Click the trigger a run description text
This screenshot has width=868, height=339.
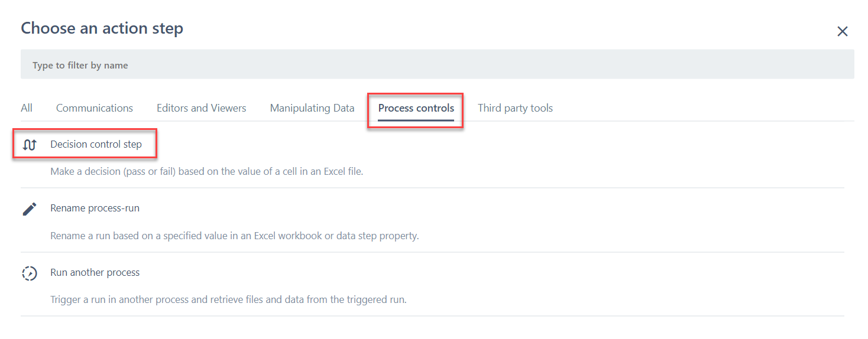228,299
